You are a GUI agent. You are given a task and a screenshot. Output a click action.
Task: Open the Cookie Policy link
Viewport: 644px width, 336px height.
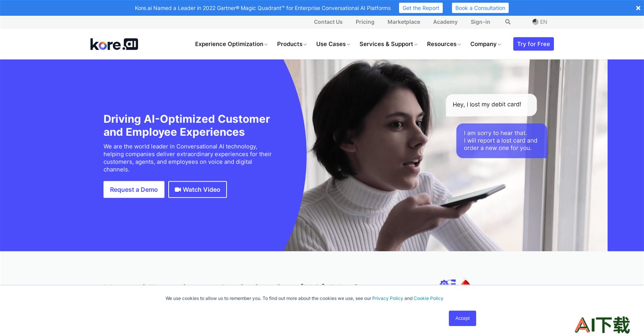428,299
